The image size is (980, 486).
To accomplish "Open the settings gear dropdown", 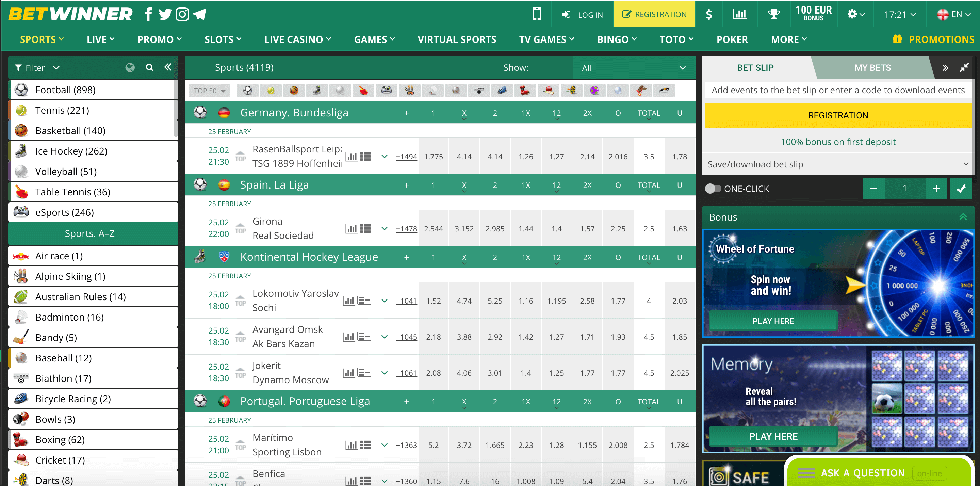I will point(855,14).
